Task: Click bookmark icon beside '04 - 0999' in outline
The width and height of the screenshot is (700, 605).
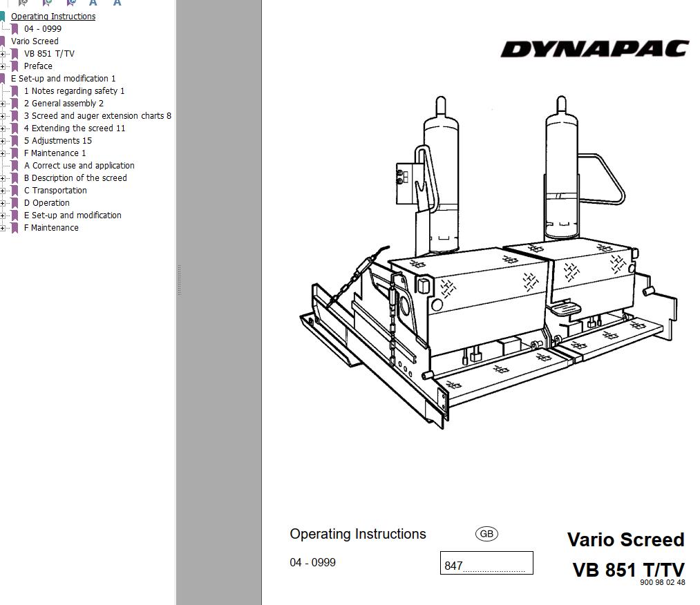Action: click(15, 29)
